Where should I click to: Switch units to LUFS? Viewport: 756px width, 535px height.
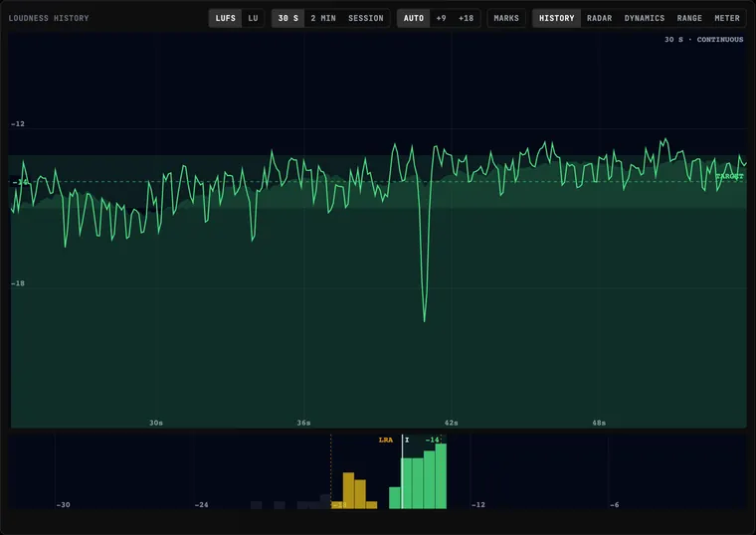click(x=225, y=18)
